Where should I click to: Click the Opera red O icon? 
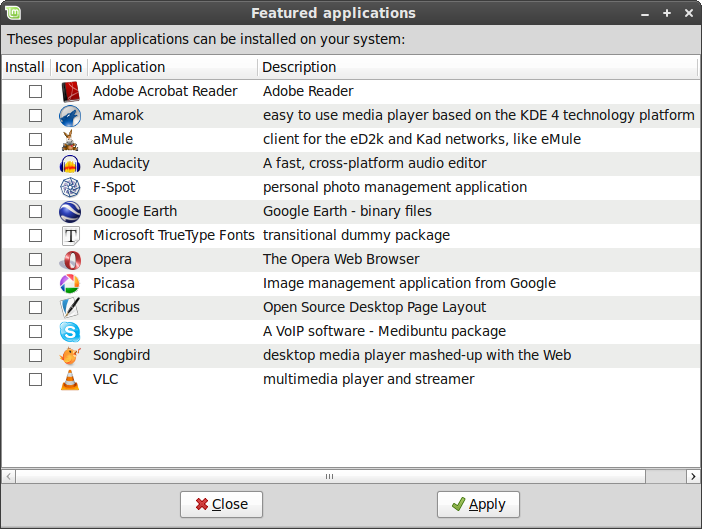coord(70,260)
